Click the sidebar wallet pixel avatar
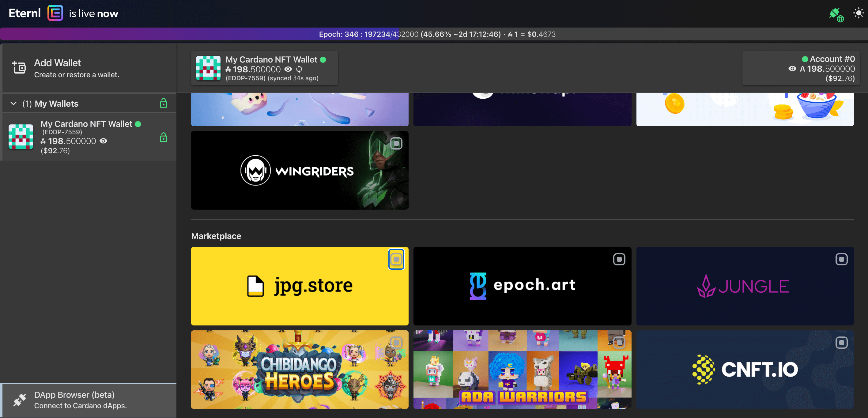 pyautogui.click(x=21, y=137)
